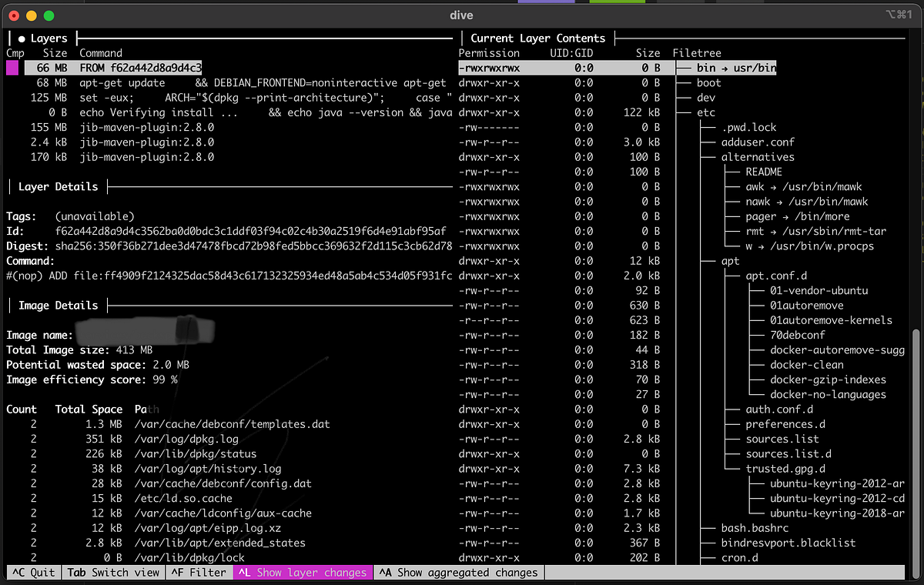Select nawk → /usr/bin/mawk entry
Screen dimensions: 924x585
pyautogui.click(x=807, y=201)
